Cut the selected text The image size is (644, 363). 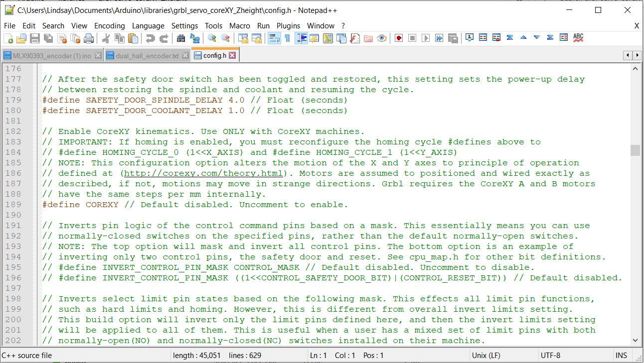coord(105,38)
